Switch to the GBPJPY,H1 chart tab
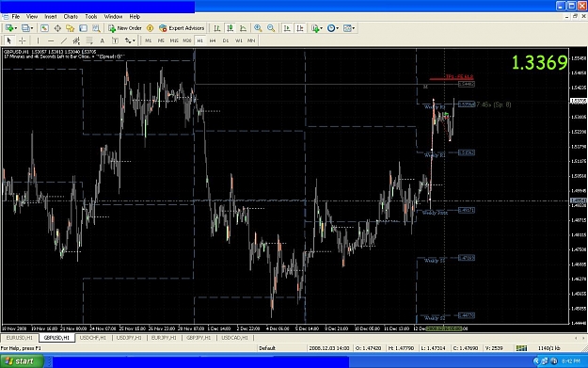 199,338
